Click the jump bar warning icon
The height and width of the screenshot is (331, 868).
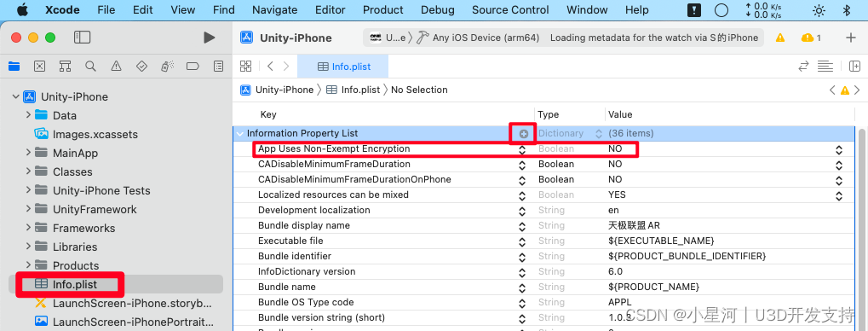coord(845,90)
